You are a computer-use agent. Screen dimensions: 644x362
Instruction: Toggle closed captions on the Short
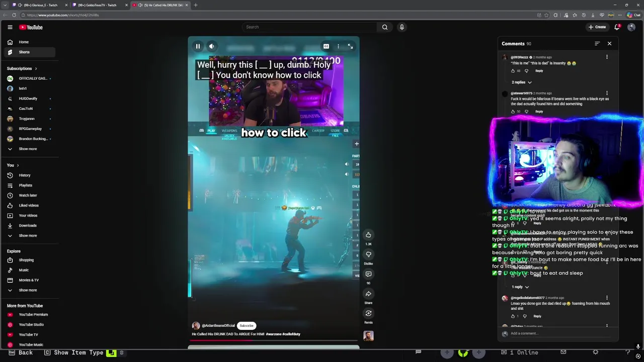[x=326, y=46]
